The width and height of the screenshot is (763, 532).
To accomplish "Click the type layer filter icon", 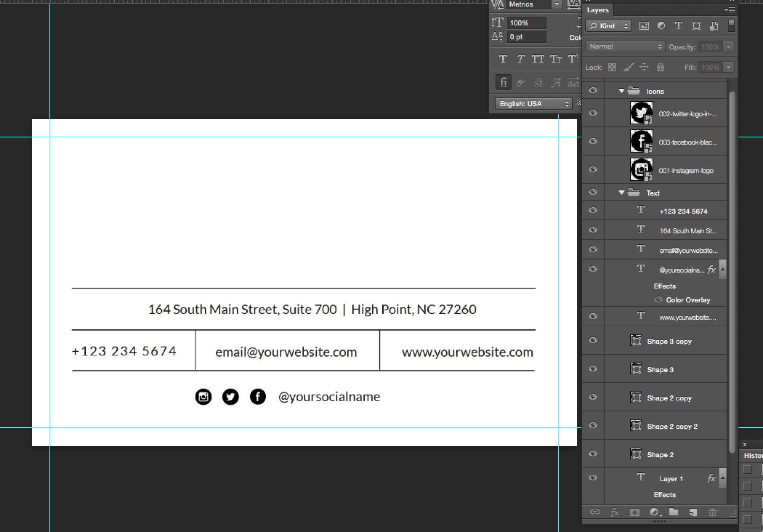I will pos(678,26).
